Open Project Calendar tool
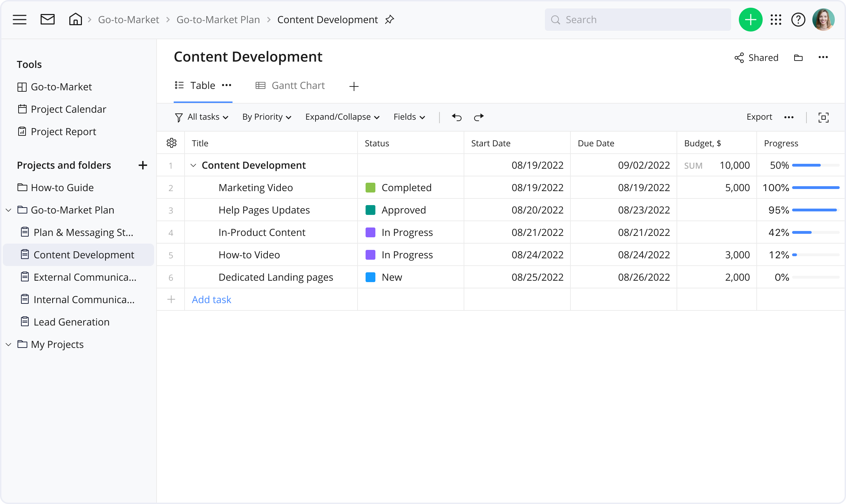846x504 pixels. click(62, 109)
